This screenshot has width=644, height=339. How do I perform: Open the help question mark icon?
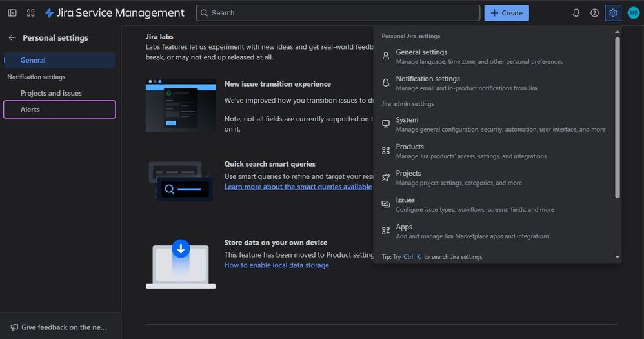[x=594, y=13]
